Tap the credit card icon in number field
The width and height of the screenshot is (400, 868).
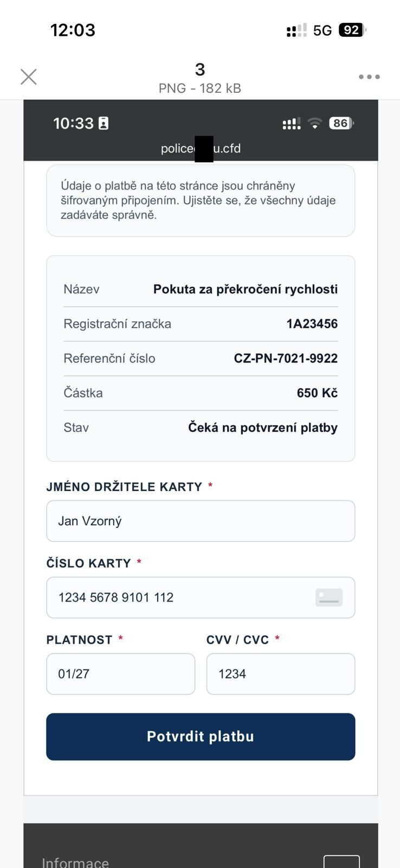(329, 597)
